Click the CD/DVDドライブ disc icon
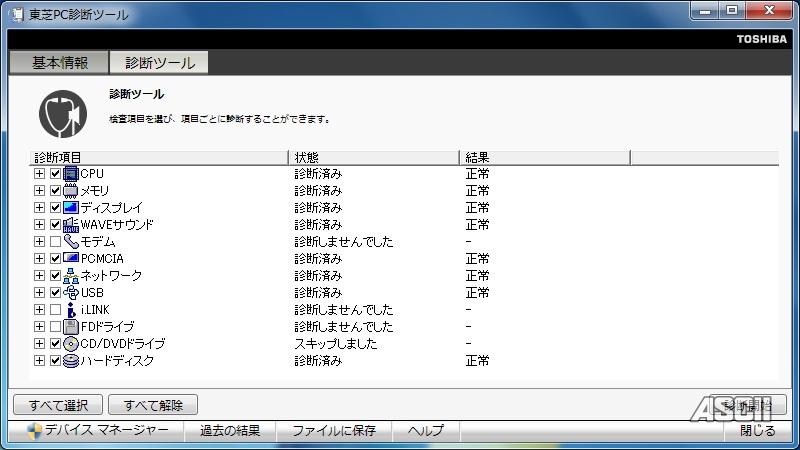 click(71, 344)
